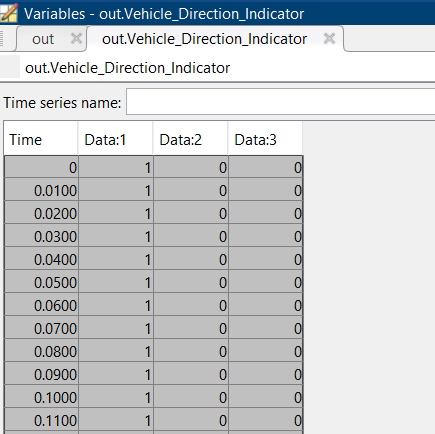
Task: Click the Time cell showing 0.0900
Action: pyautogui.click(x=42, y=375)
